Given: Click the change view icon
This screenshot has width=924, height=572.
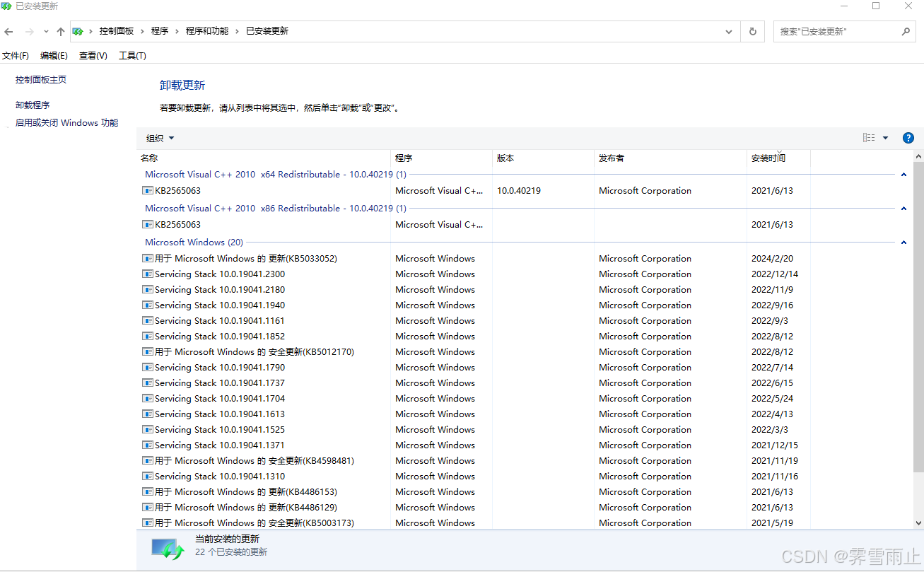Looking at the screenshot, I should (869, 138).
